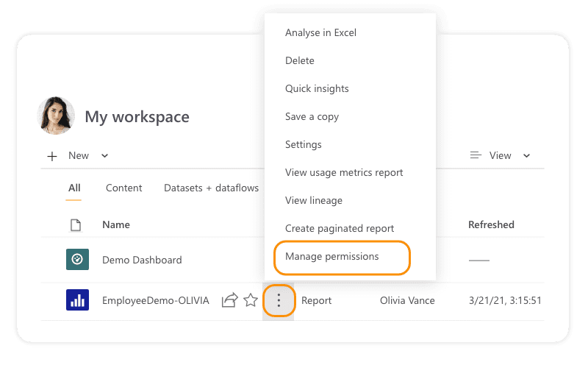588x365 pixels.
Task: Click the owner name Olivia Vance
Action: coord(407,300)
